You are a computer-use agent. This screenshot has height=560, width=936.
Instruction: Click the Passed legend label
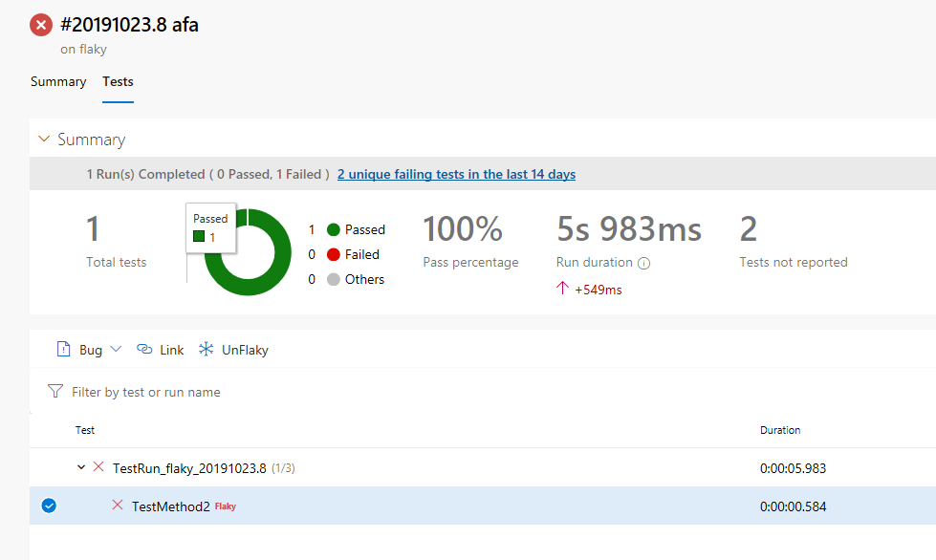pos(364,229)
